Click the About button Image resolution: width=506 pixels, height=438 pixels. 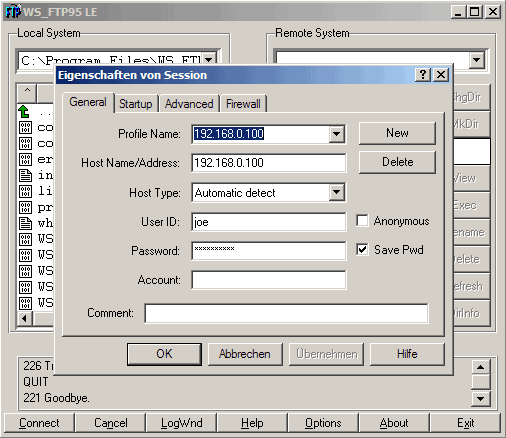[394, 423]
